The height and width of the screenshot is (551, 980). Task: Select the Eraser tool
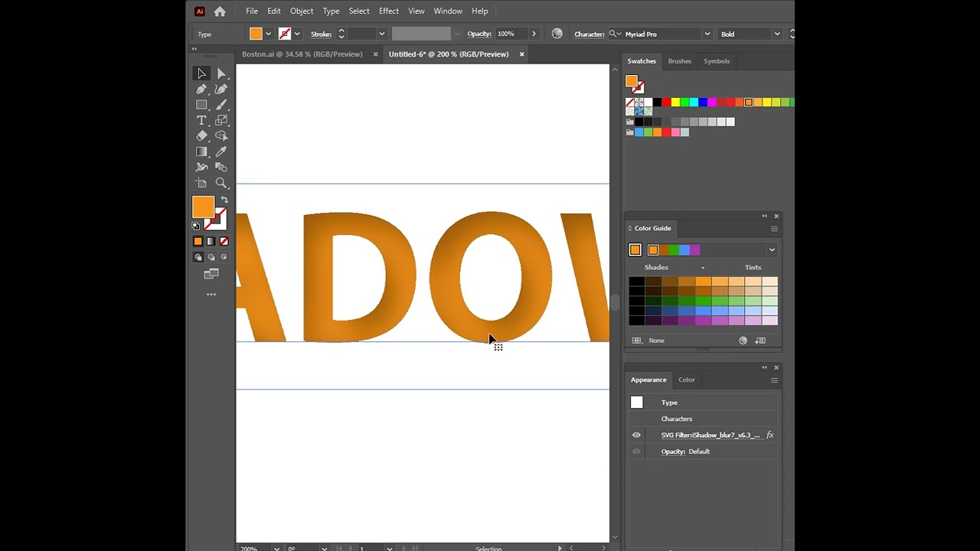pos(201,135)
